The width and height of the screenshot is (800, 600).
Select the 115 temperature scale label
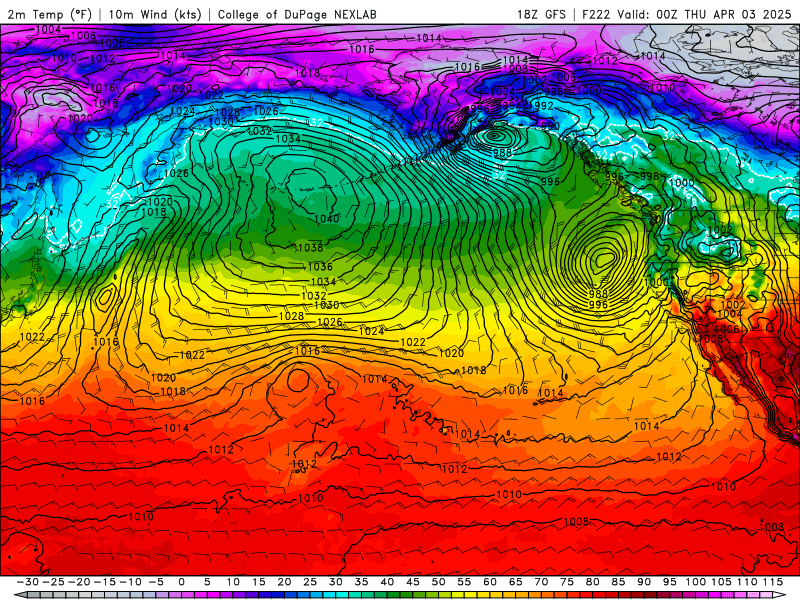(772, 582)
